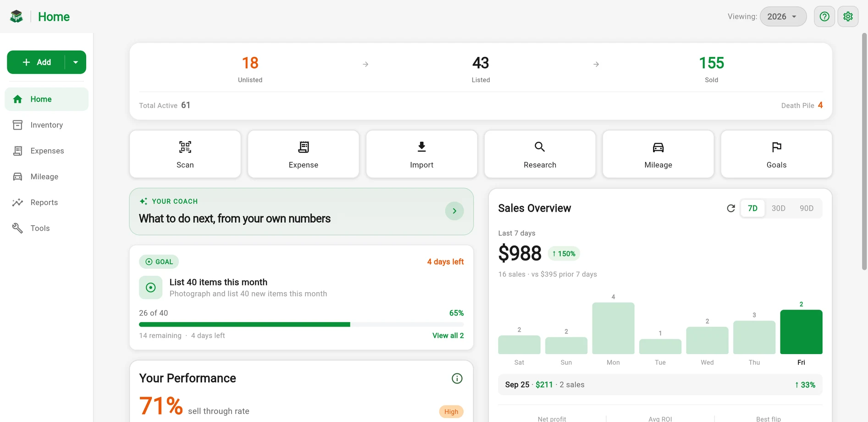Click the Your Coach sparkle icon
This screenshot has height=422, width=868.
[144, 201]
